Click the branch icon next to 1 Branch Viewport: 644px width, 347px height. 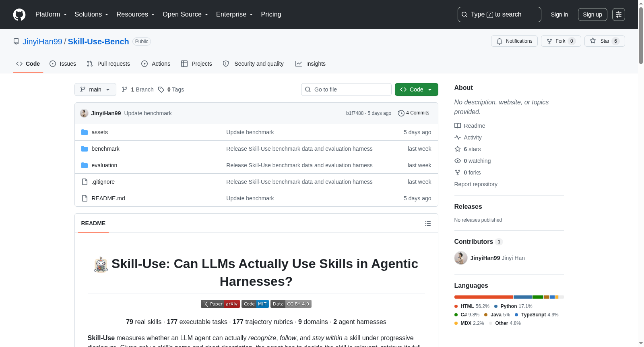[x=125, y=89]
